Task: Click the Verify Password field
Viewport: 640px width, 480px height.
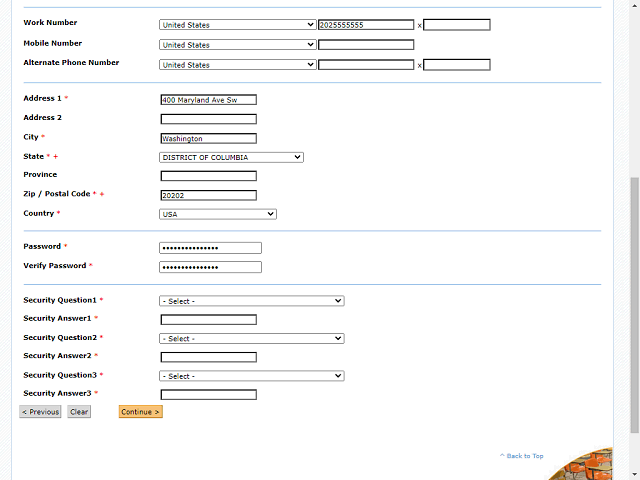Action: coord(211,267)
